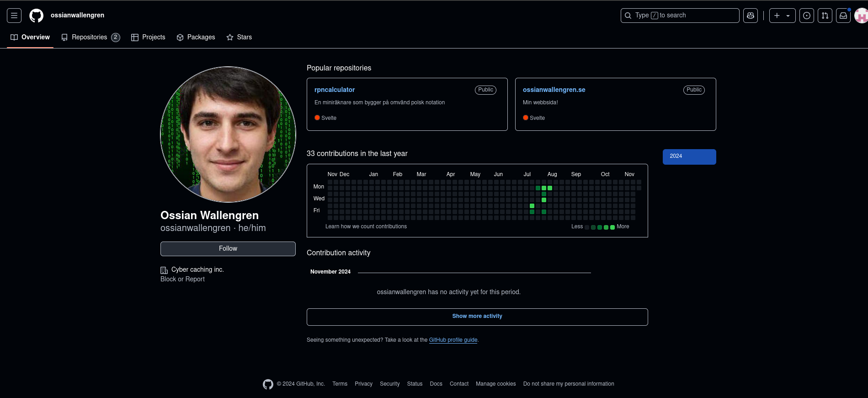Open Contact footer link
The width and height of the screenshot is (868, 398).
point(459,384)
